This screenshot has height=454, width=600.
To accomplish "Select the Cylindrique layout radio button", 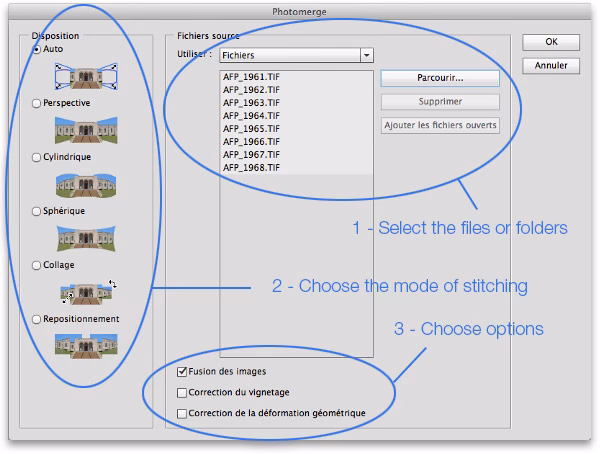I will tap(36, 157).
